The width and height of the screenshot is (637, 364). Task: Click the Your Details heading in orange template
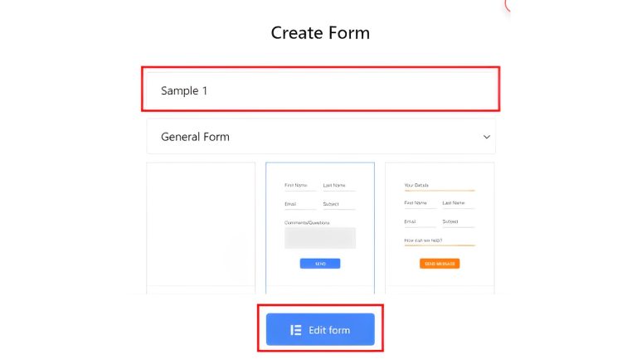pyautogui.click(x=416, y=186)
